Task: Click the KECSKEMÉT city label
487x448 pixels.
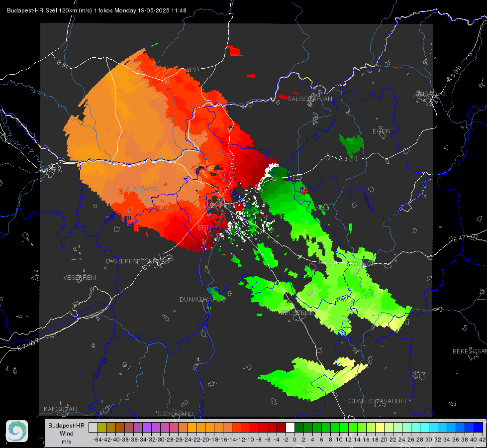Action: [299, 313]
